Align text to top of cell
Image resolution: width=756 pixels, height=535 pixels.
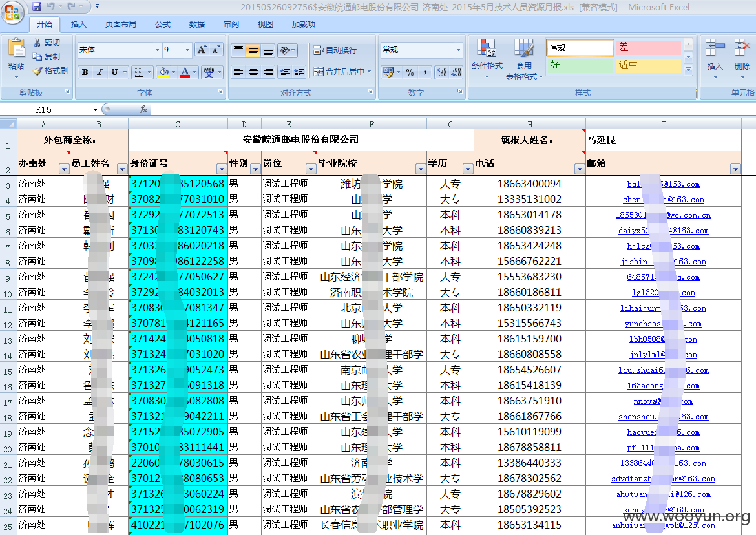pos(238,50)
